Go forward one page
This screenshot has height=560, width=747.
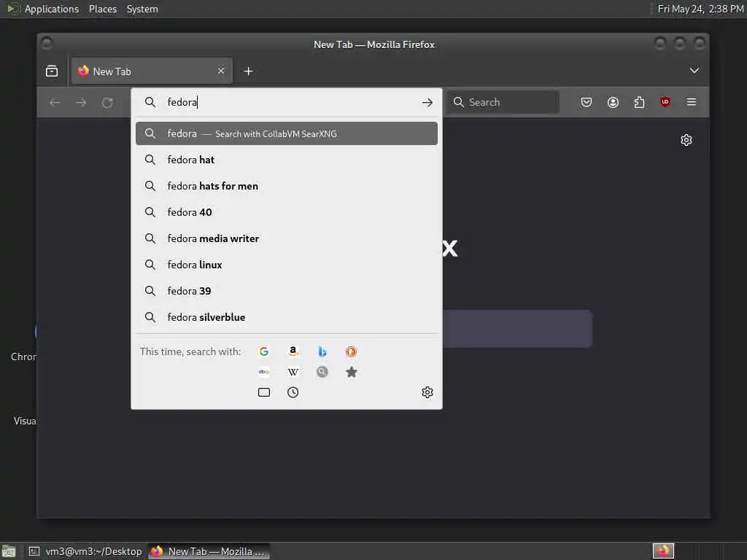click(81, 102)
